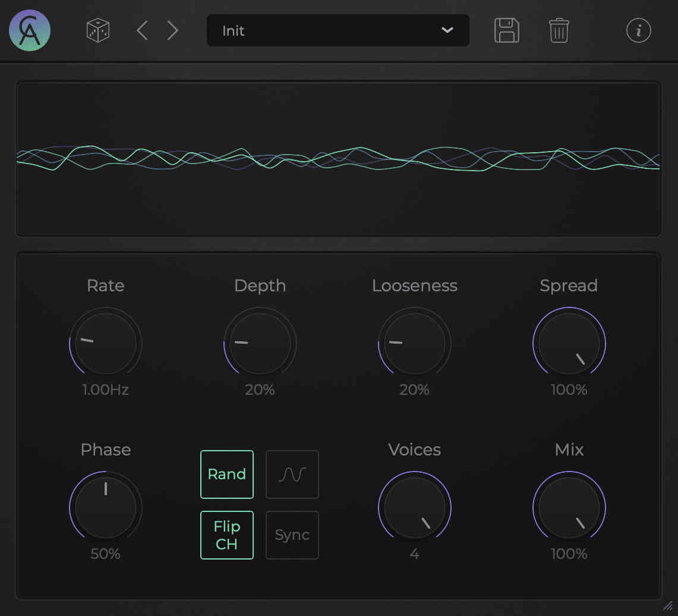Click the preset list chevron
Screen dimensions: 678x616
pos(447,30)
